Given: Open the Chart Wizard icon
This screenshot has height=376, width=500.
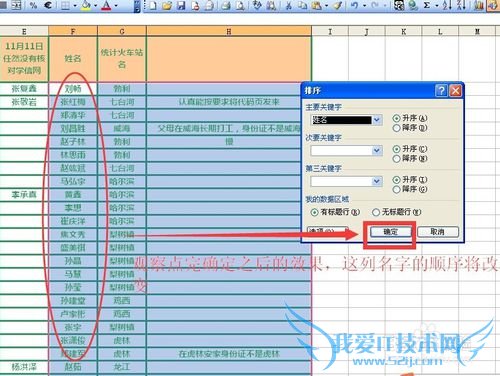Looking at the screenshot, I should 479,5.
